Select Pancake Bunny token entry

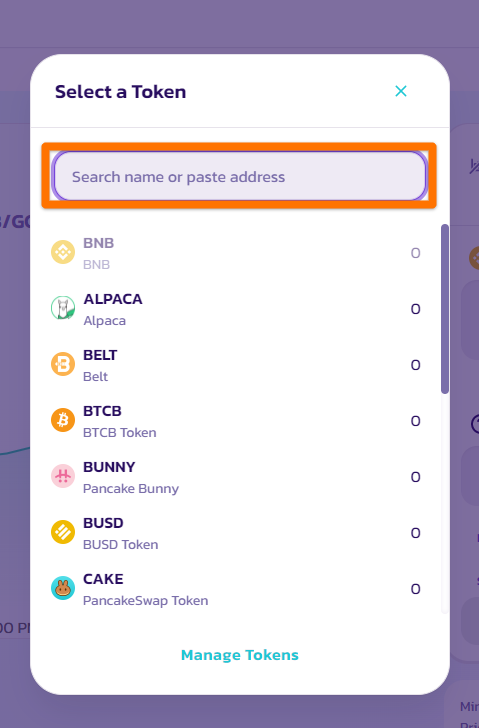point(236,477)
